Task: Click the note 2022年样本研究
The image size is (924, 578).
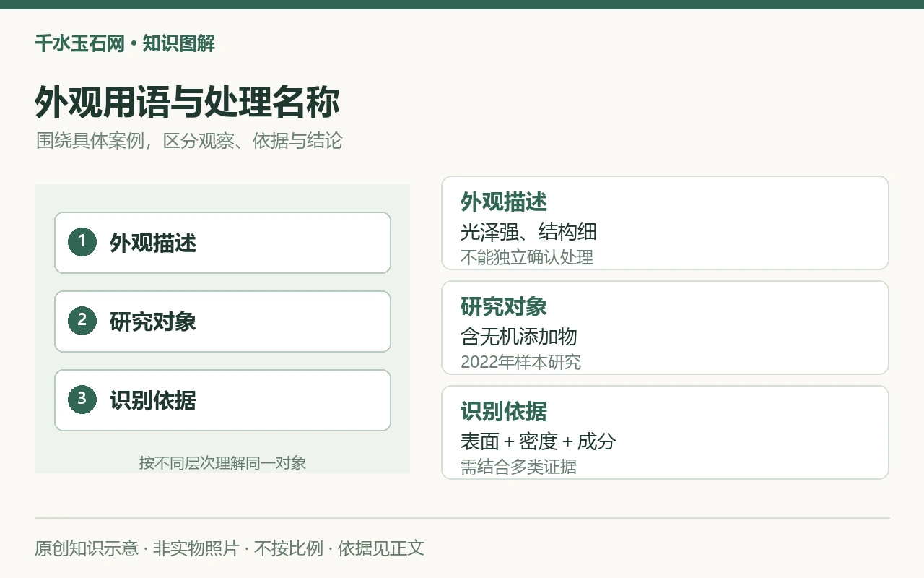Action: point(520,362)
